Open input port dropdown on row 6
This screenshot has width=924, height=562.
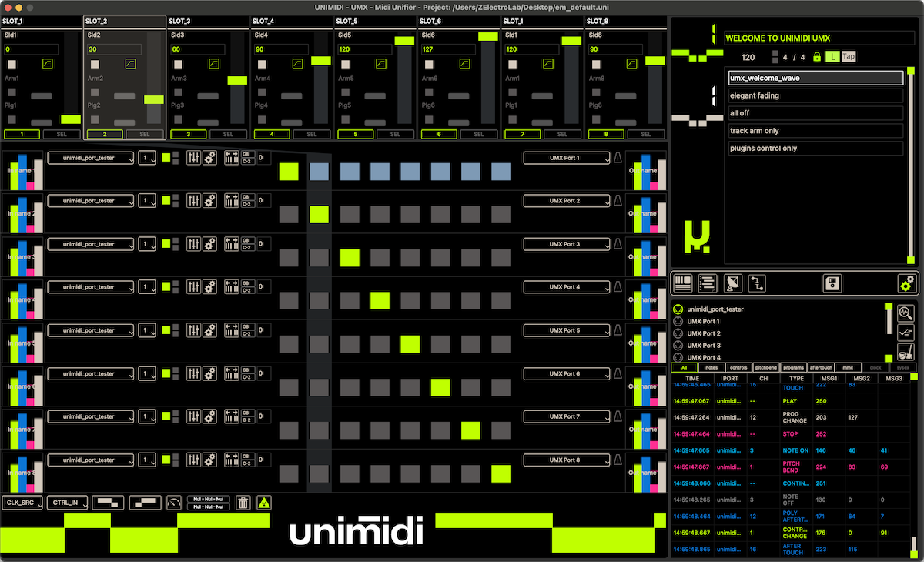90,373
